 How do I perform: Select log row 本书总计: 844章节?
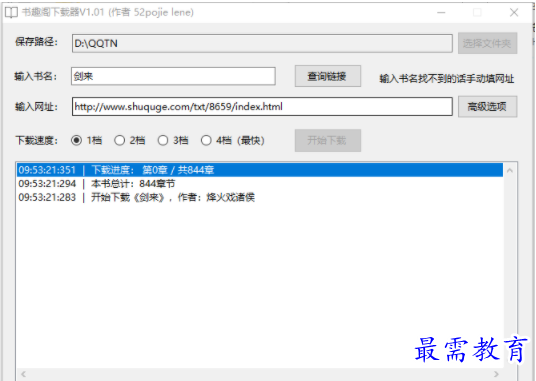(260, 183)
